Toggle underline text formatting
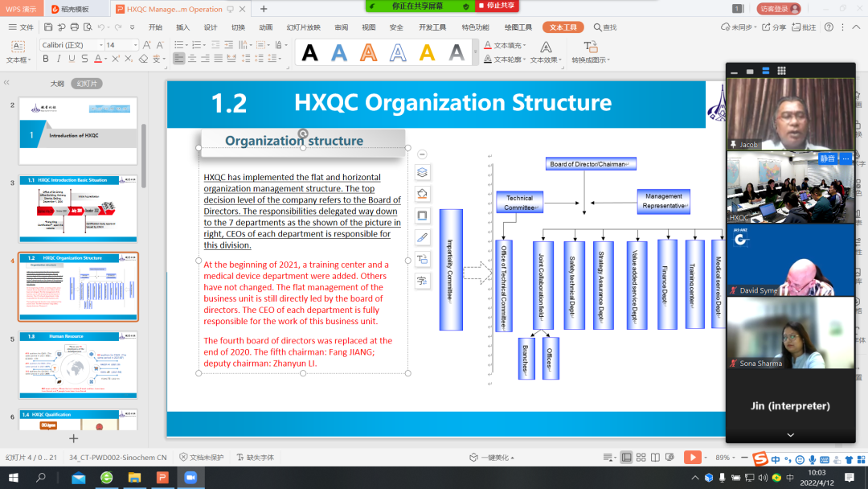 click(x=72, y=59)
